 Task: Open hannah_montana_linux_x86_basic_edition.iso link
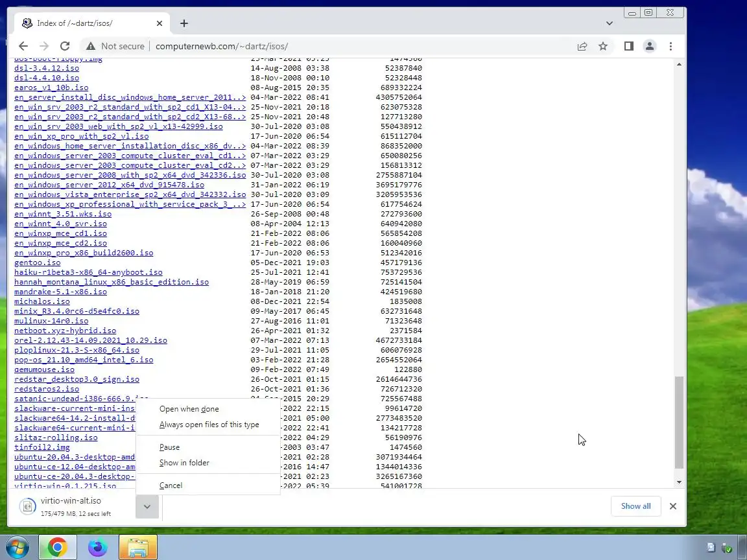tap(112, 282)
